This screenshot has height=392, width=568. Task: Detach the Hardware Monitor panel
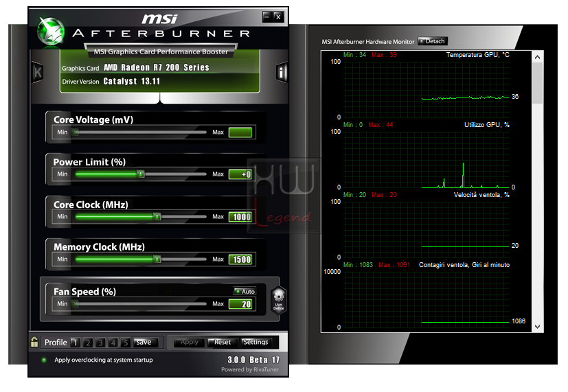(x=433, y=41)
